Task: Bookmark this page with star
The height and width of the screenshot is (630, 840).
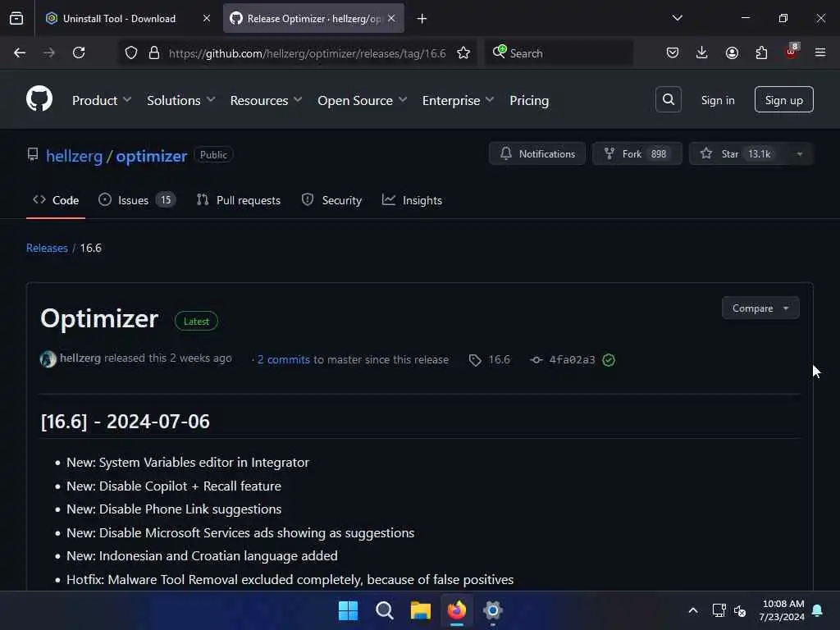Action: (463, 53)
